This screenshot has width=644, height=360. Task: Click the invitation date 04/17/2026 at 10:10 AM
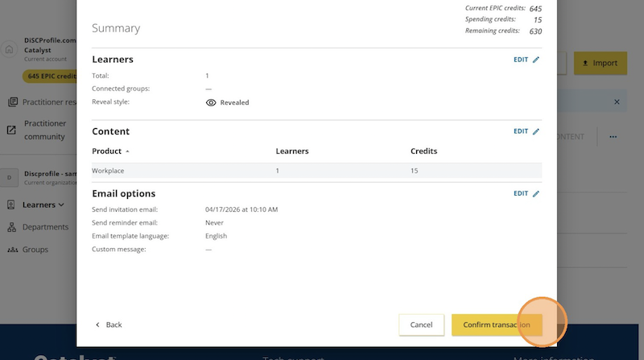tap(242, 209)
